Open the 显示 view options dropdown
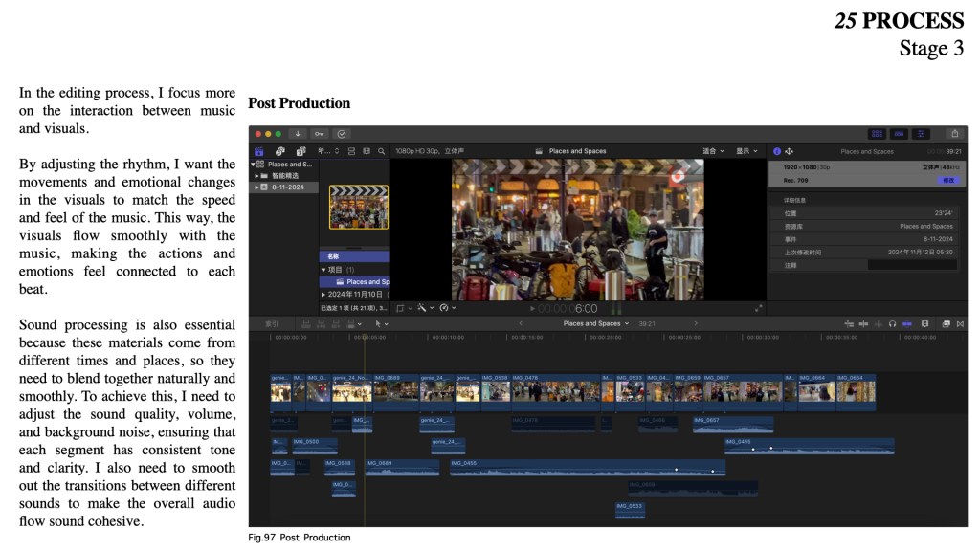980x551 pixels. (x=746, y=151)
